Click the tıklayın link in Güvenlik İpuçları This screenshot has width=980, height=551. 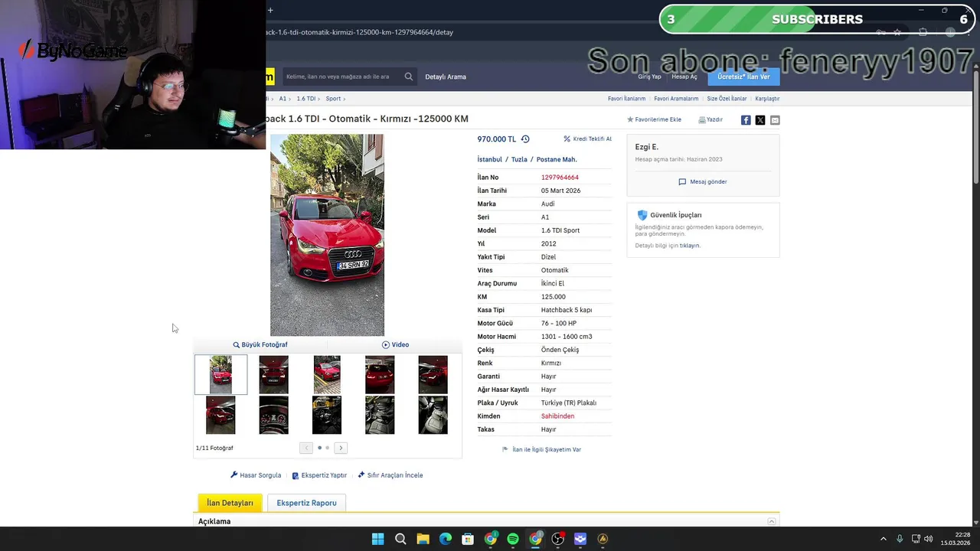pos(690,246)
